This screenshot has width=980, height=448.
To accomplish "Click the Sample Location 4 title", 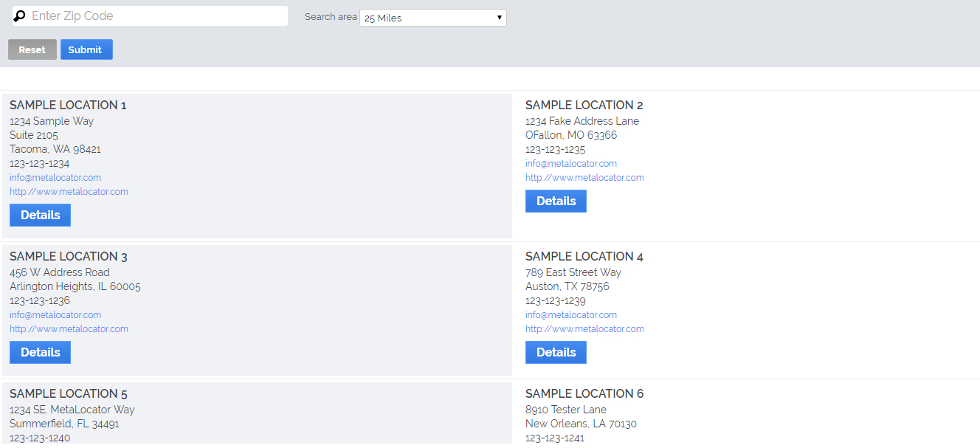I will [584, 257].
